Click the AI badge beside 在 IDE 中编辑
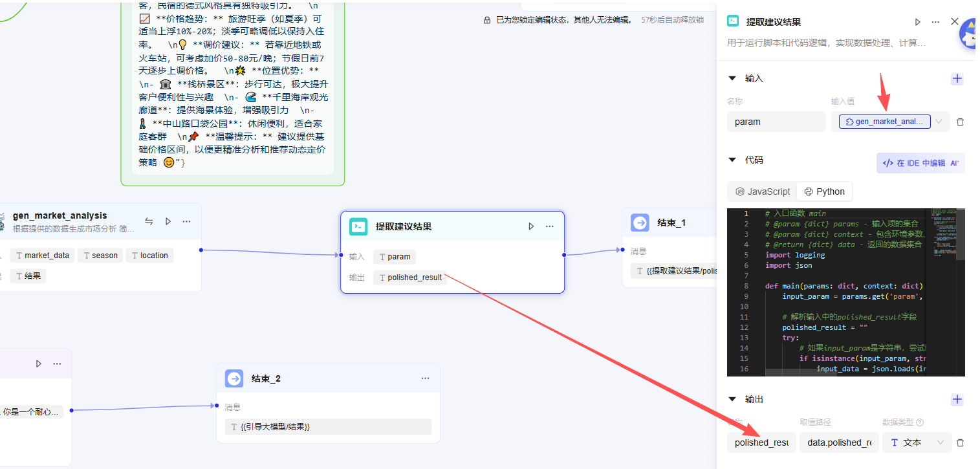 pos(955,163)
